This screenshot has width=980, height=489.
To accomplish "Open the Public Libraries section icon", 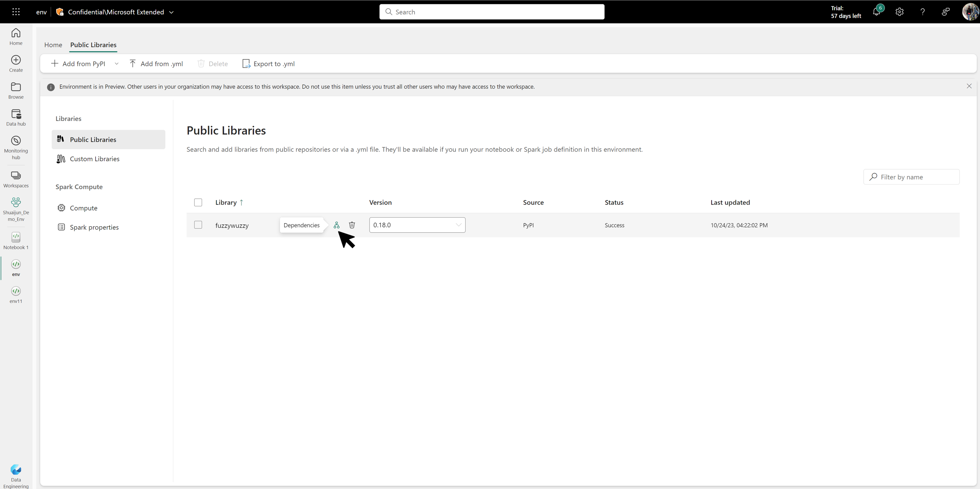I will coord(61,139).
